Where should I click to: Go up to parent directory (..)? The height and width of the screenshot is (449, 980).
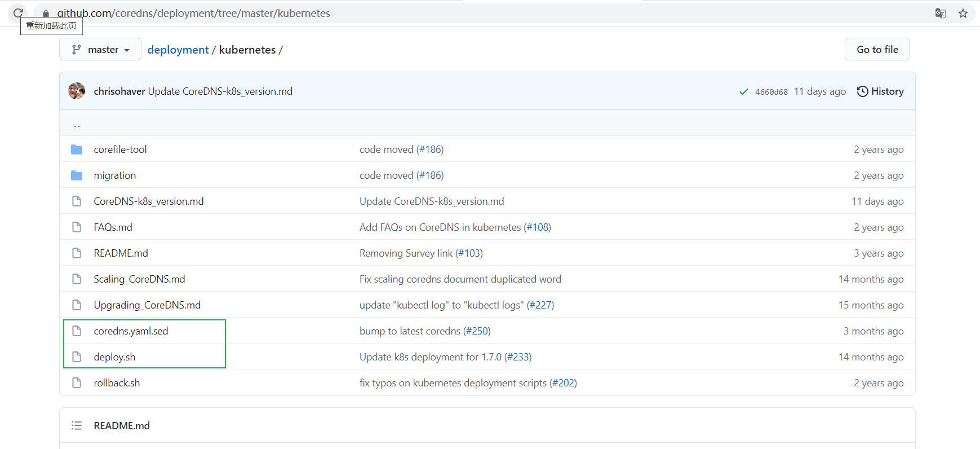coord(77,125)
